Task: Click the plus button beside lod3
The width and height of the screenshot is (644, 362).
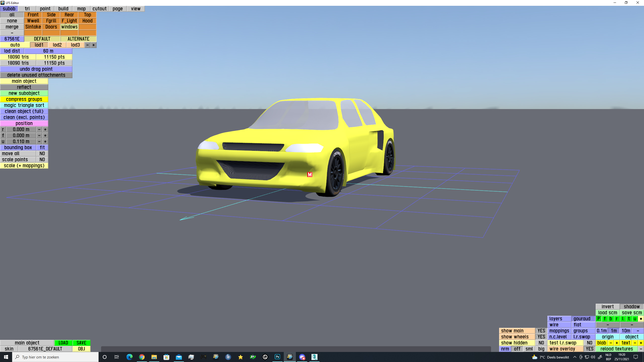Action: pyautogui.click(x=93, y=45)
